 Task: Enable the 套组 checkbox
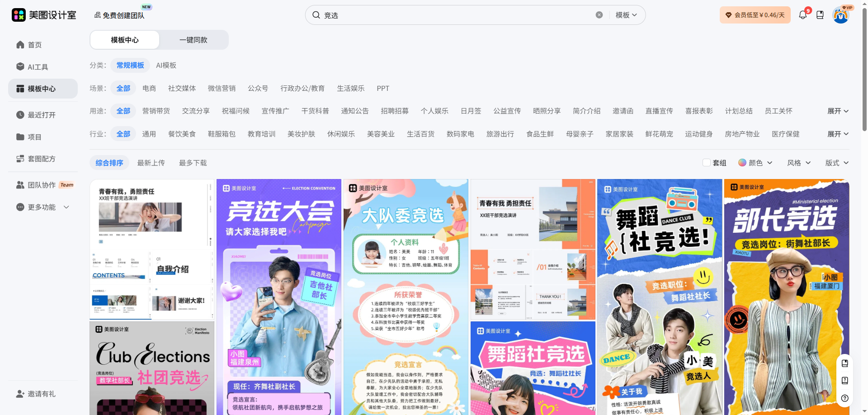706,163
